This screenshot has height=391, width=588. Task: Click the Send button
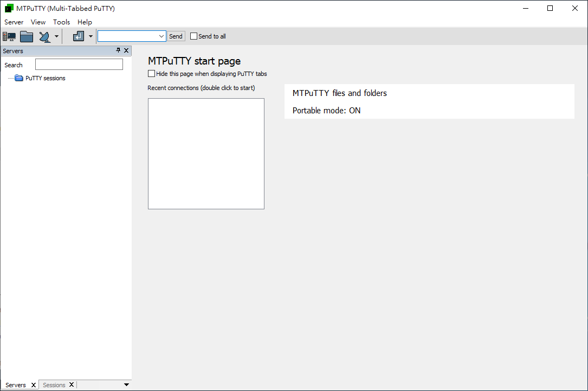176,36
